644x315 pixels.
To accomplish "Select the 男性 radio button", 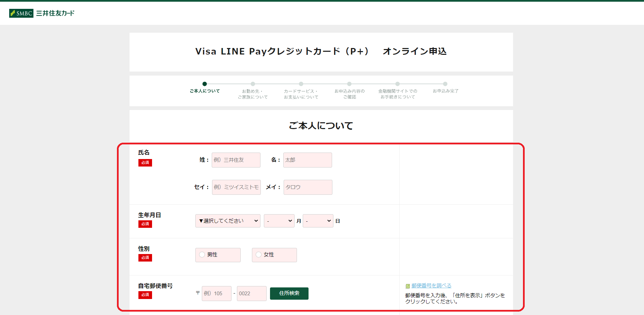I will coord(202,255).
